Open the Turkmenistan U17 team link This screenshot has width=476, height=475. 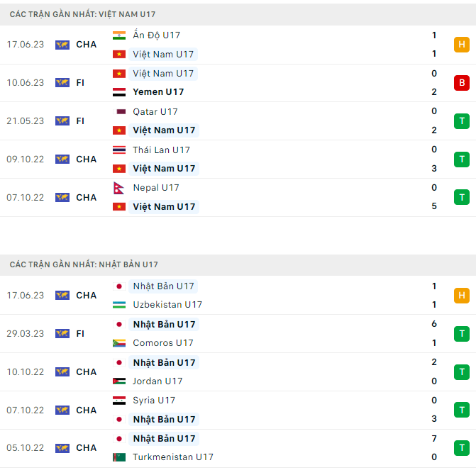click(x=173, y=457)
